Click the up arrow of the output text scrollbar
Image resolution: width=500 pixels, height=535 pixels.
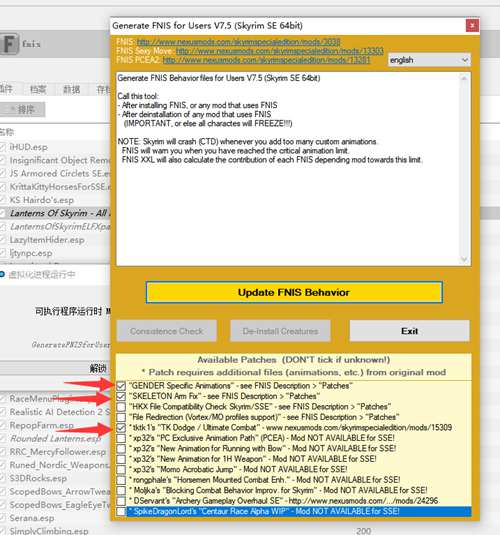(x=464, y=78)
